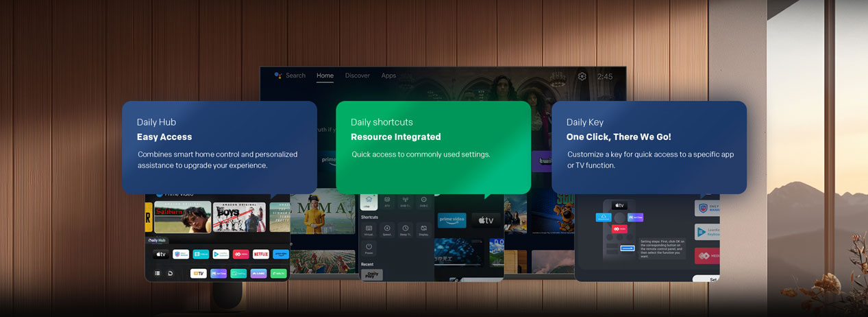Switch to the Discover tab
This screenshot has width=868, height=317.
pos(358,75)
